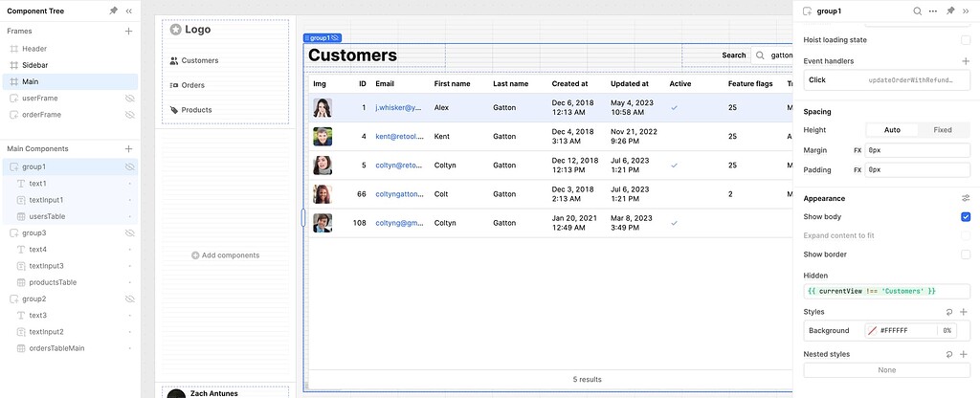
Task: Sort table by ID column
Action: click(x=363, y=84)
